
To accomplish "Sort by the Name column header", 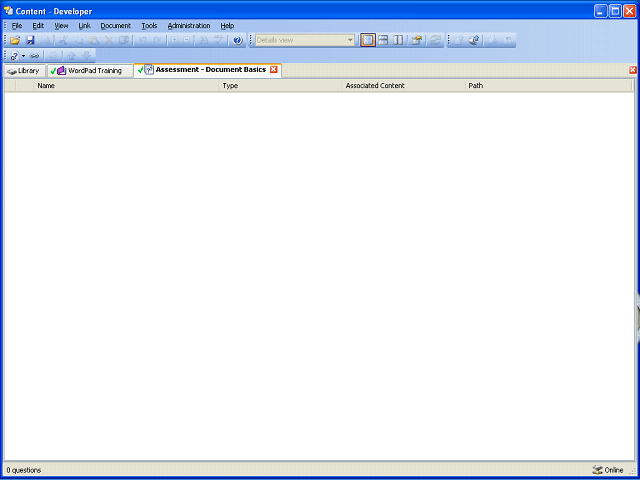I will (126, 86).
